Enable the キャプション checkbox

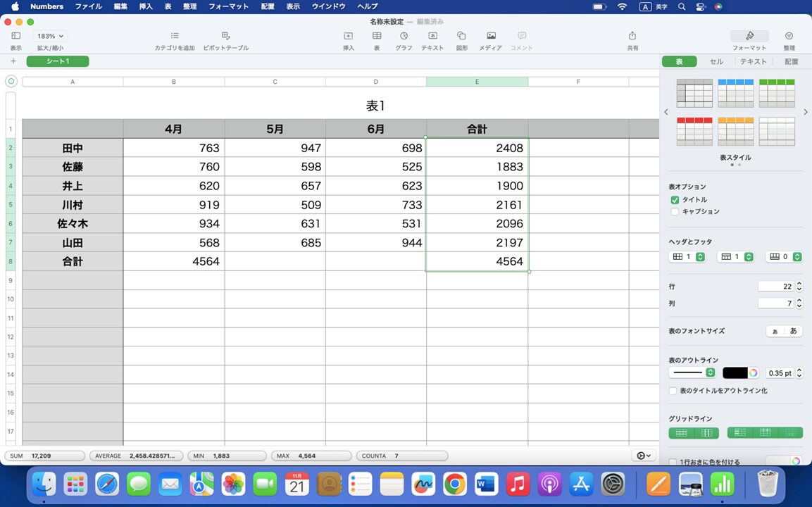pos(675,211)
